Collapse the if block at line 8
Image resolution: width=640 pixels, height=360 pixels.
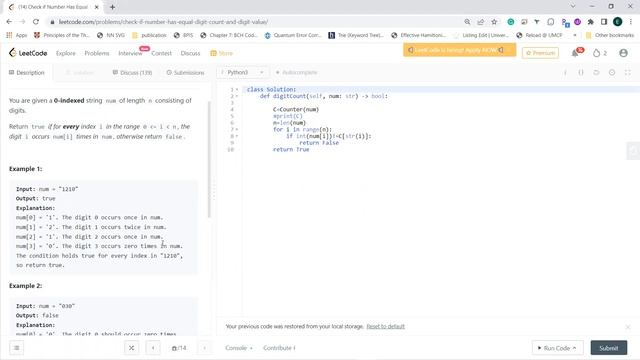click(x=237, y=136)
